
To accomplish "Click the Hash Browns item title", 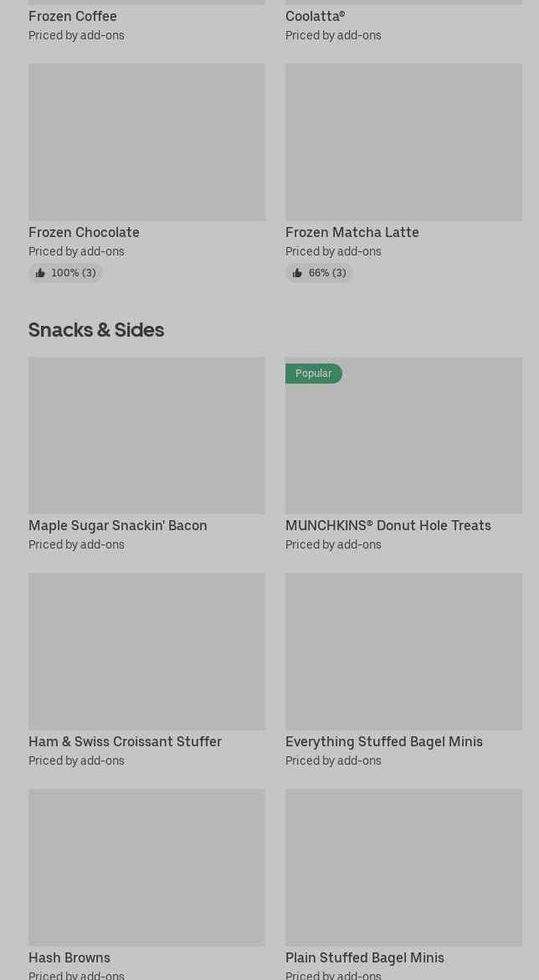I will coord(69,957).
